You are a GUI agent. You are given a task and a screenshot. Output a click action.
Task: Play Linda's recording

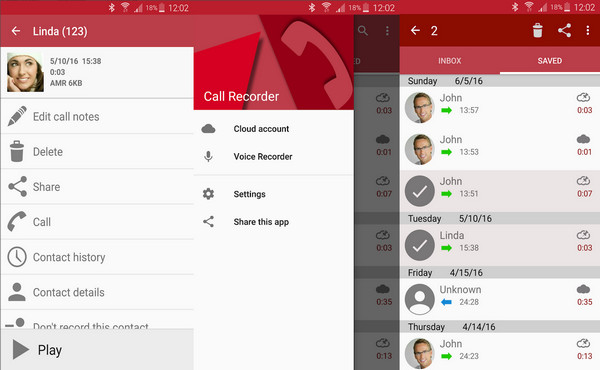(97, 349)
